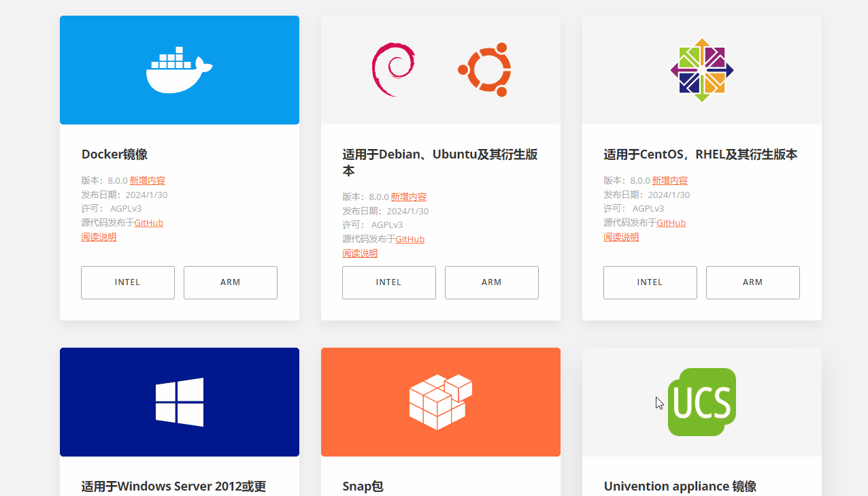This screenshot has width=868, height=496.
Task: Open 新增内容 link in Debian card
Action: pyautogui.click(x=409, y=197)
